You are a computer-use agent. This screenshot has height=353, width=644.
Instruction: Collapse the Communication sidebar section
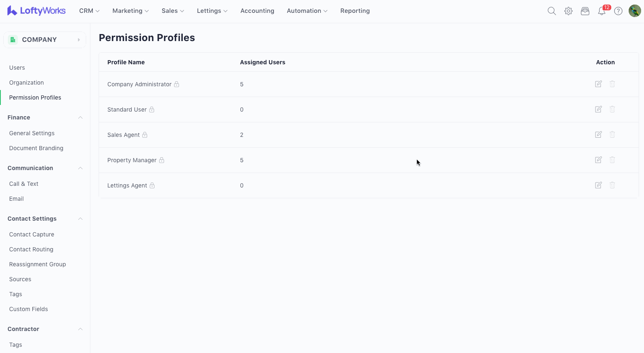80,168
